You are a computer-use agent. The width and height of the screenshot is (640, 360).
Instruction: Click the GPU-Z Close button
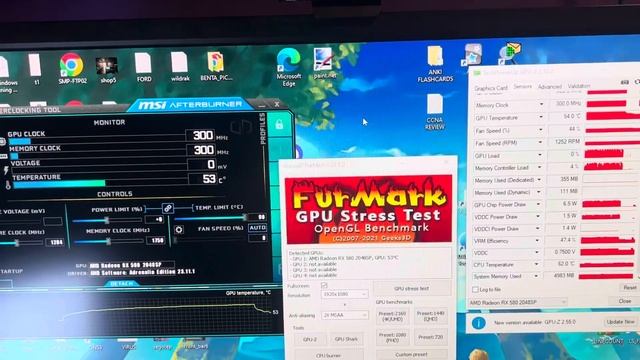pyautogui.click(x=624, y=301)
